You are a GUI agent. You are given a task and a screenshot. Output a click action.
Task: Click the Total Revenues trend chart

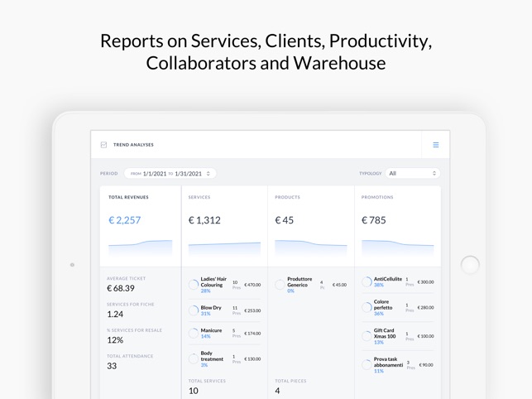point(140,248)
